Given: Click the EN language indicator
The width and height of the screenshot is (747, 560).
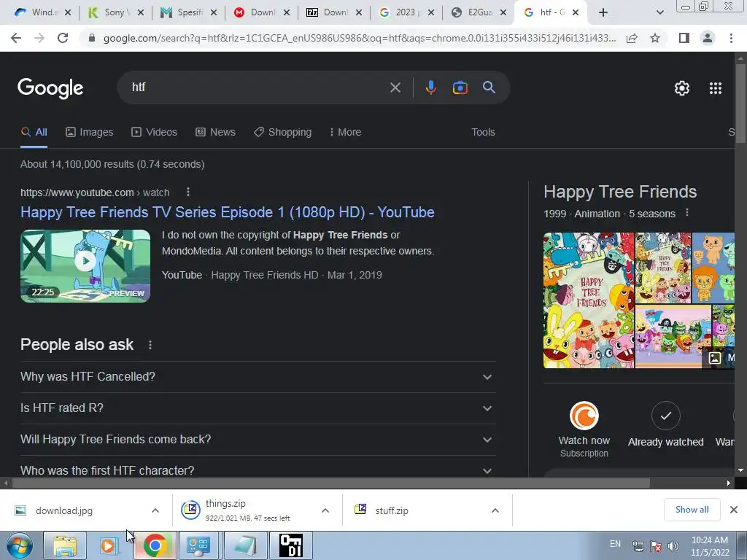Looking at the screenshot, I should 615,544.
